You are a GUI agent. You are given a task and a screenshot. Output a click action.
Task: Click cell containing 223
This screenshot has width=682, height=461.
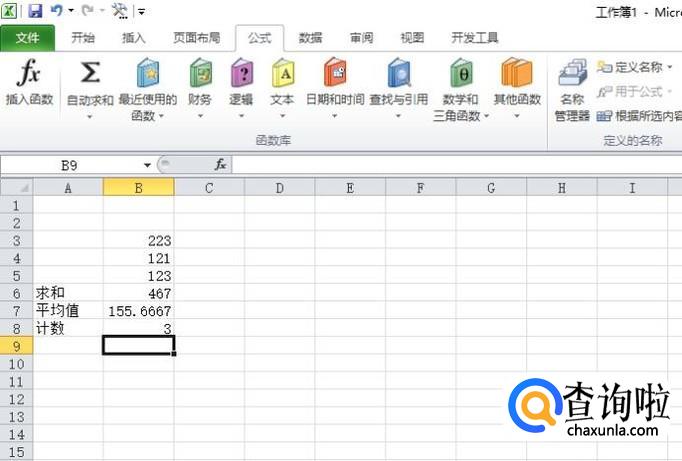pyautogui.click(x=139, y=241)
